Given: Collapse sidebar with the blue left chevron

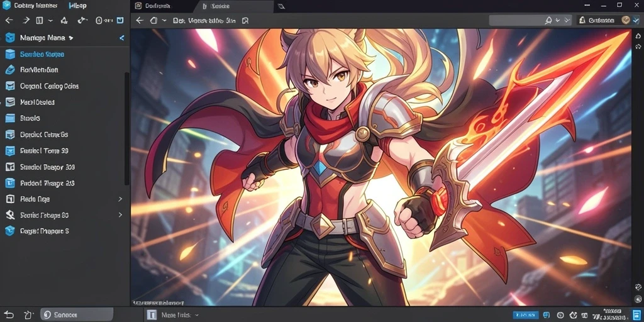Looking at the screenshot, I should [121, 38].
